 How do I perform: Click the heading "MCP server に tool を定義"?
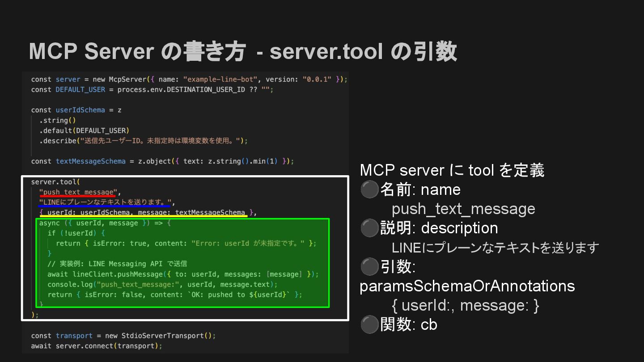(452, 170)
